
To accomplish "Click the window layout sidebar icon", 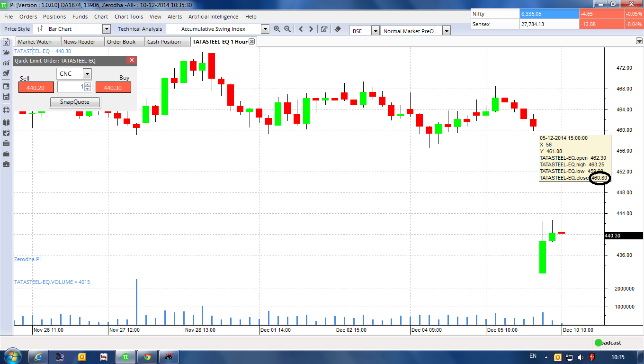I will pos(6,86).
